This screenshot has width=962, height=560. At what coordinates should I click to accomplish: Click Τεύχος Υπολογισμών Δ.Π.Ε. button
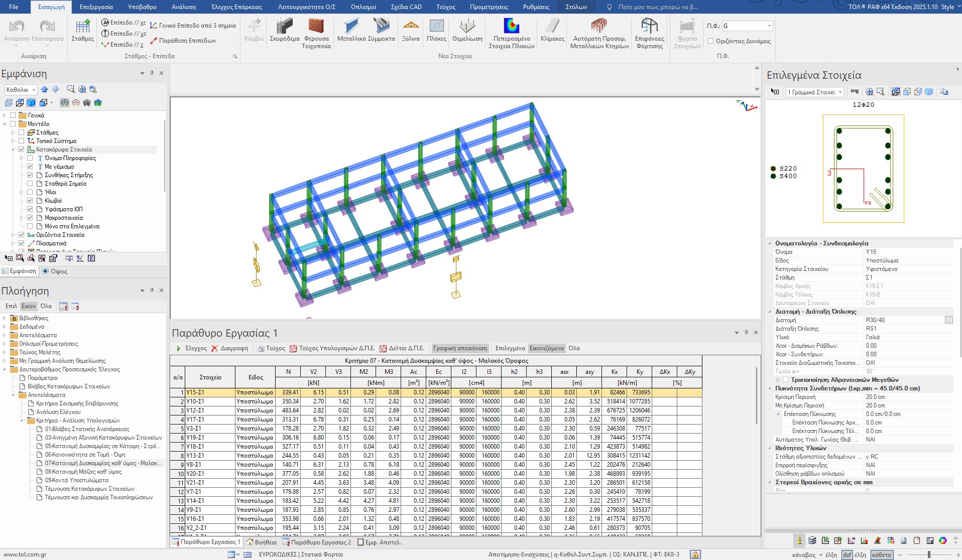[332, 348]
